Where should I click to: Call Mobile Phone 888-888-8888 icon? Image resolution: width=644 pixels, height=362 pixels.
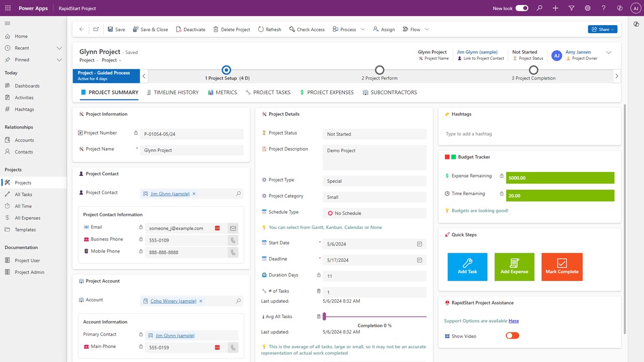(x=233, y=252)
